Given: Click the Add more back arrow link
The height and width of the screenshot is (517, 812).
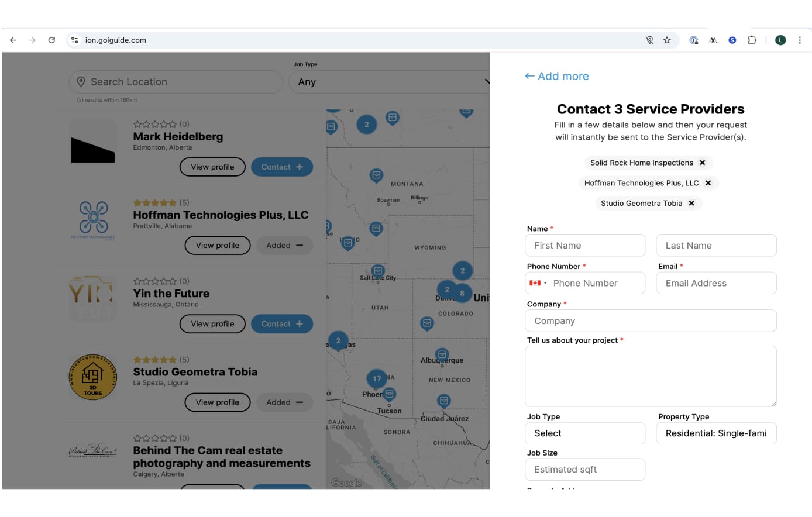Looking at the screenshot, I should pos(557,76).
